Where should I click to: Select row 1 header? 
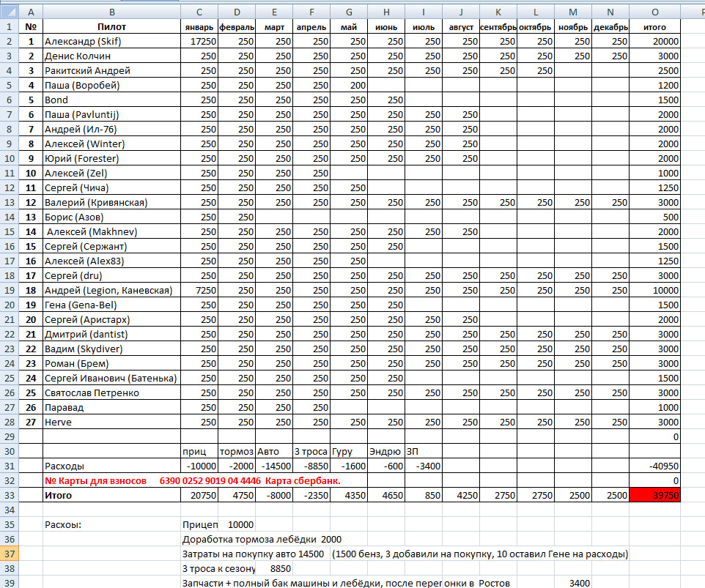pyautogui.click(x=9, y=26)
